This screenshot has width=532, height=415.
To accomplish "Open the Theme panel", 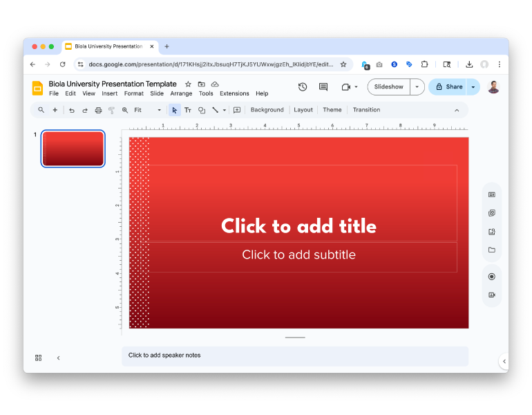I will (x=332, y=110).
